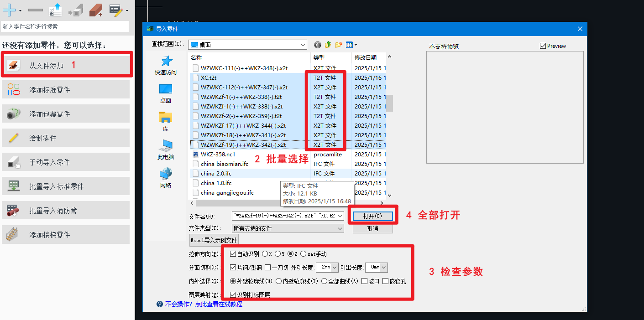Go to 网络 in places bar
This screenshot has height=320, width=644.
(165, 179)
